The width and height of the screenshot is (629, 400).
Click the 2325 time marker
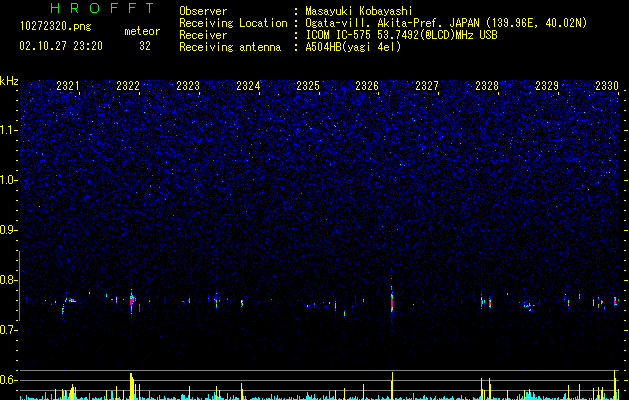pos(308,85)
